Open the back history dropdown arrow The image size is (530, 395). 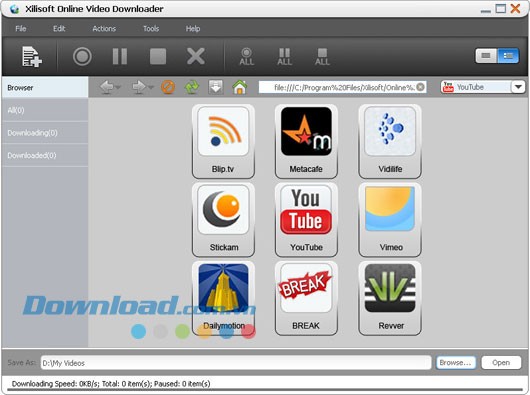click(x=118, y=88)
